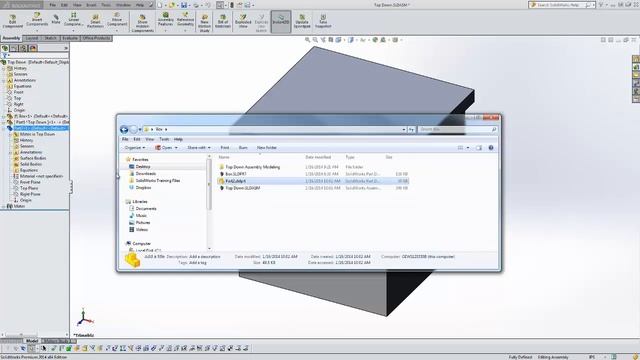Select the Top Down Assembly Modeling folder
The width and height of the screenshot is (640, 360).
(253, 167)
